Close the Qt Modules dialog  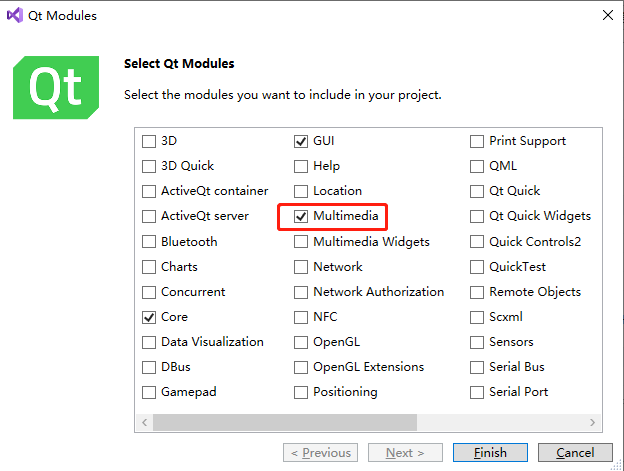(x=608, y=16)
